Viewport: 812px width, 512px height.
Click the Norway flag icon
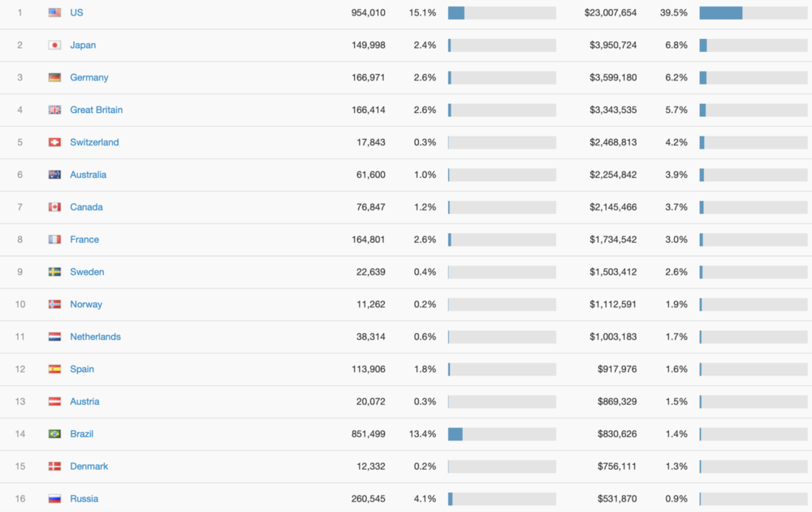point(54,305)
